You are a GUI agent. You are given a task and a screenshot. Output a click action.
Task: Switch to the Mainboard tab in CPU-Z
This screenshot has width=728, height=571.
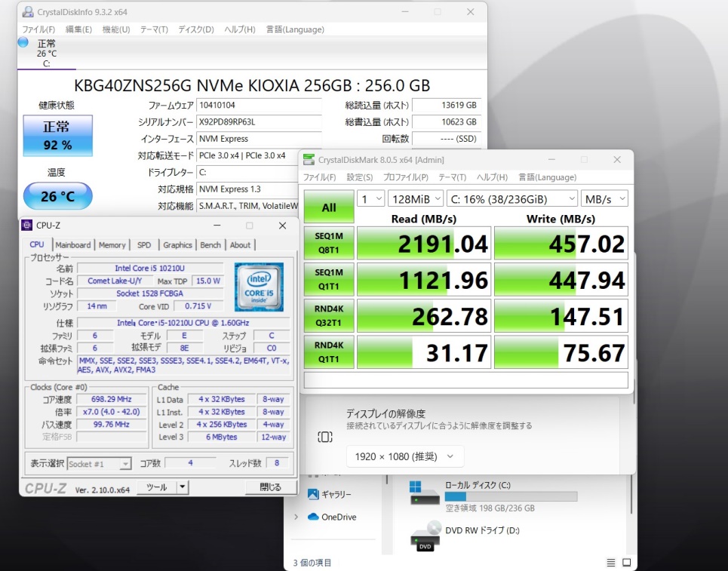(73, 244)
